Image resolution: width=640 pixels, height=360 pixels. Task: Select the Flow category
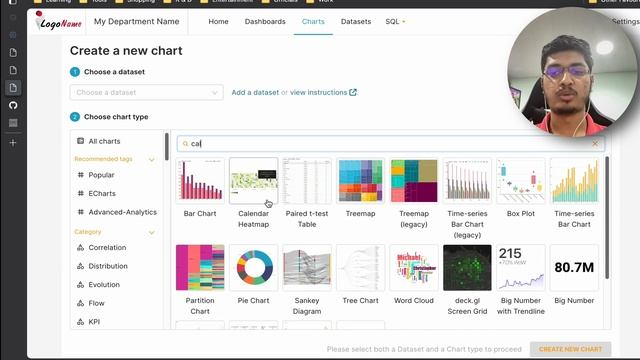(96, 303)
